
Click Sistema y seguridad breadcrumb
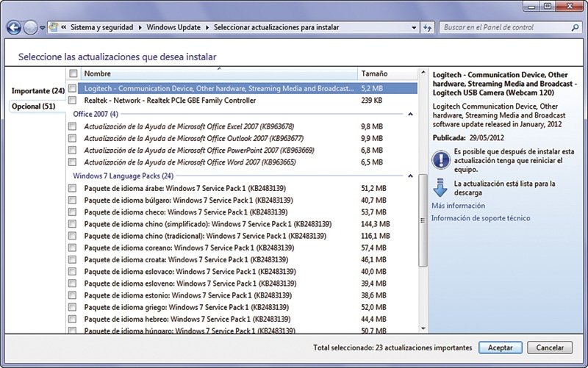point(102,27)
